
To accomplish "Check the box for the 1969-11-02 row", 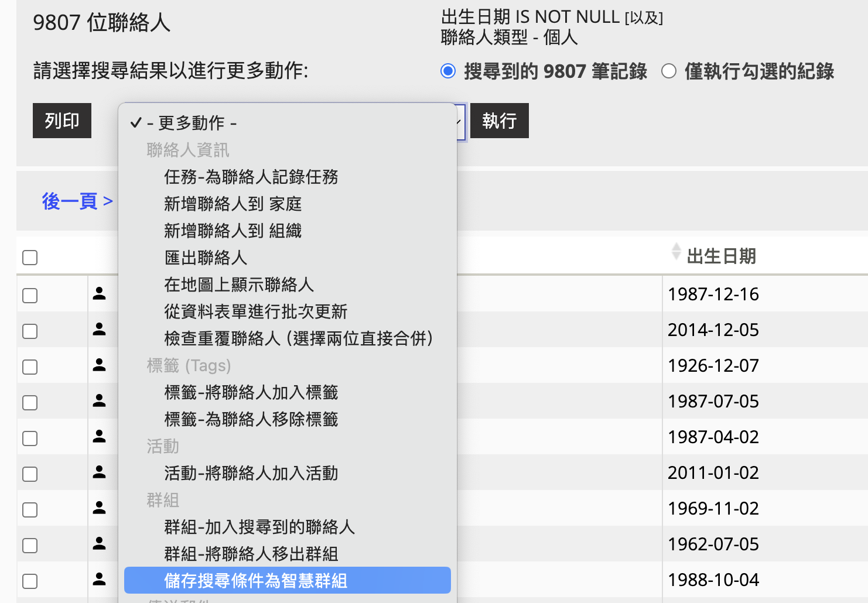I will click(30, 510).
